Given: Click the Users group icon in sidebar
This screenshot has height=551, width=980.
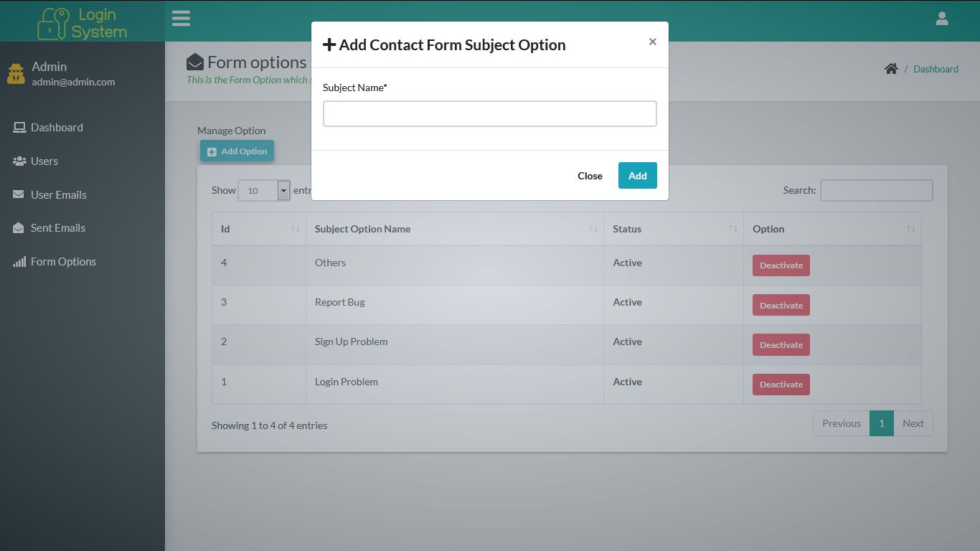Looking at the screenshot, I should [19, 161].
